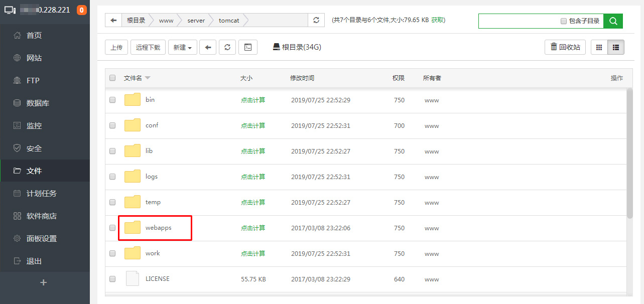Expand the 新建 dropdown button
The width and height of the screenshot is (644, 304).
(x=182, y=47)
